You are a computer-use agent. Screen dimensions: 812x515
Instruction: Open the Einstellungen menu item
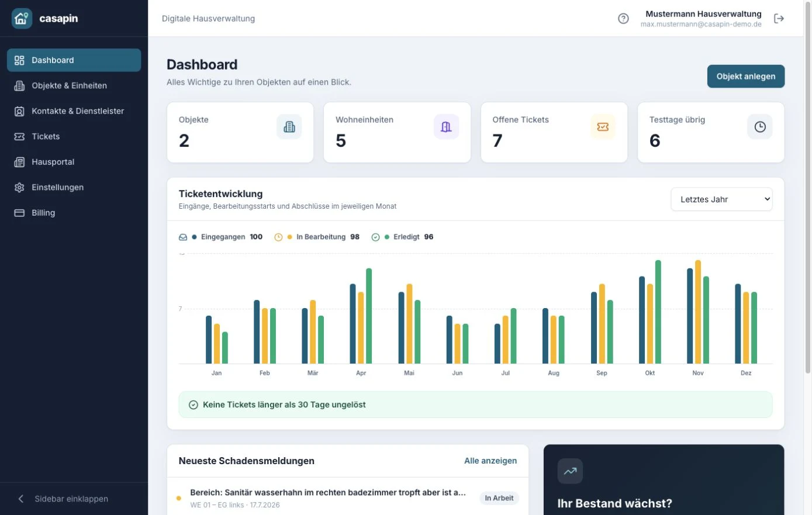pos(74,187)
